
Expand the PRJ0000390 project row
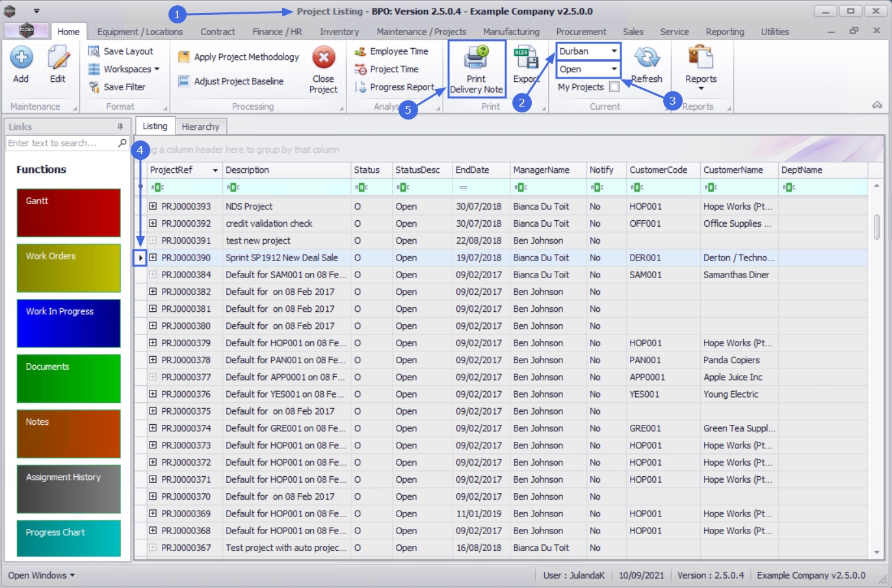click(153, 257)
